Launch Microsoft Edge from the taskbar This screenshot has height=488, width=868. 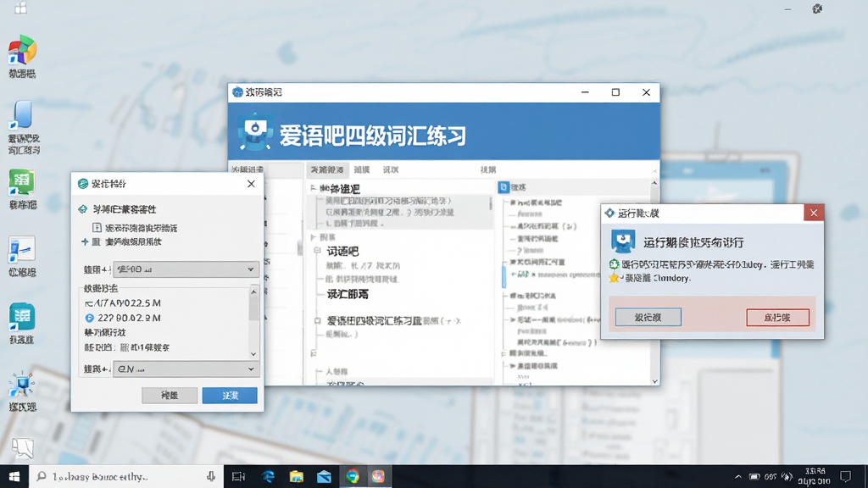click(x=268, y=476)
